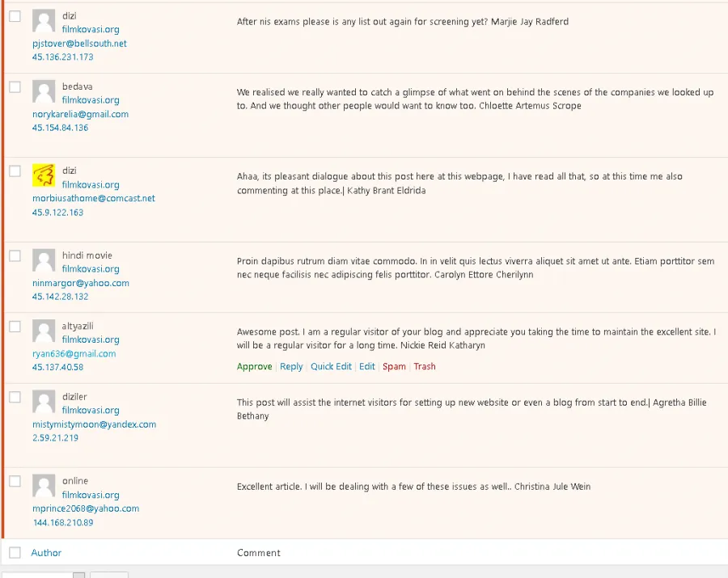Click the comment mentioning Agretha Billie Bethany
This screenshot has width=728, height=578.
click(x=472, y=409)
